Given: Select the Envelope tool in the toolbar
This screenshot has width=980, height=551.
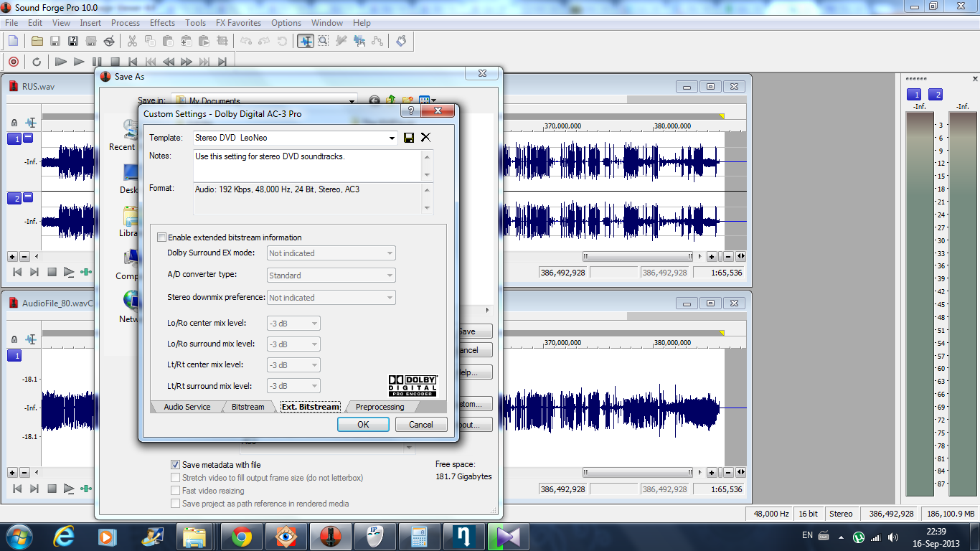Looking at the screenshot, I should click(x=377, y=41).
